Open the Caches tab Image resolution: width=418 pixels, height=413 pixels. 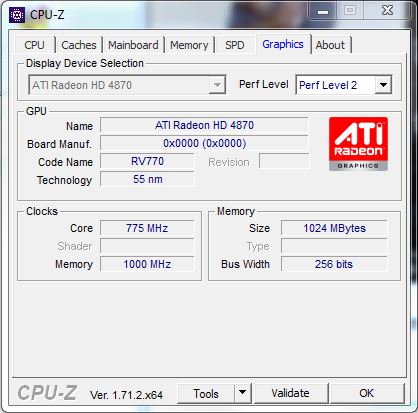point(79,45)
